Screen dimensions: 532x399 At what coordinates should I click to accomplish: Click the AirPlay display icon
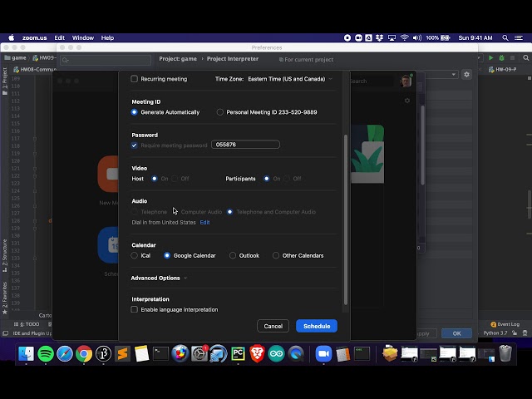click(392, 37)
